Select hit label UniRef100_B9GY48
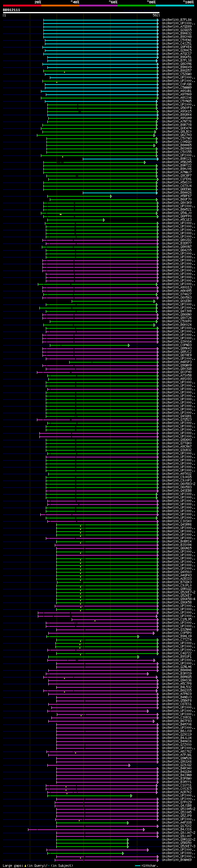 click(x=176, y=37)
